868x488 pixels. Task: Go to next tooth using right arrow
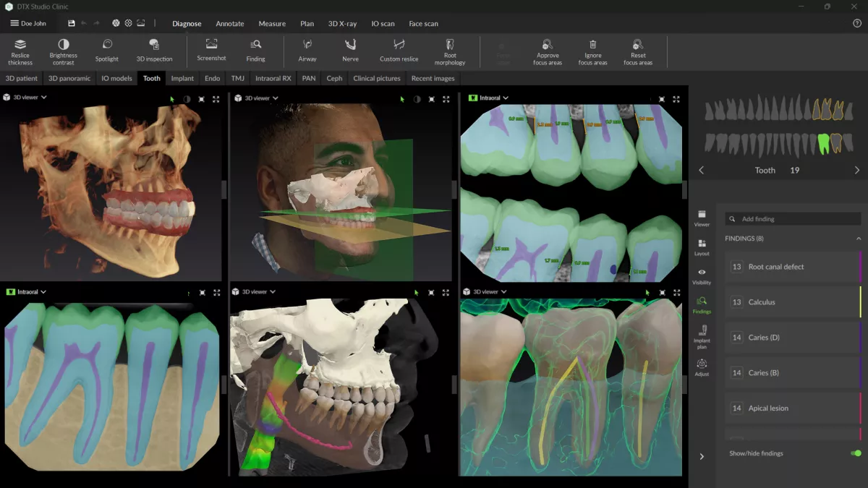[x=857, y=171]
